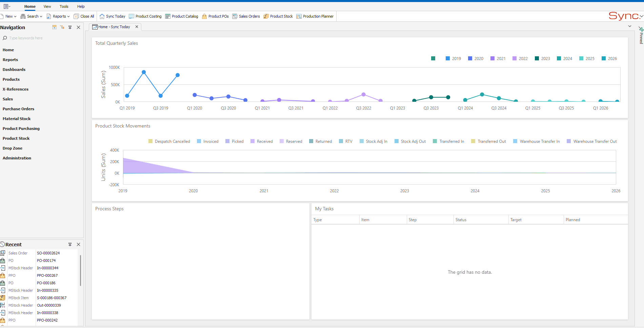Open Purchase Orders in navigation
This screenshot has height=328, width=644.
[x=18, y=109]
